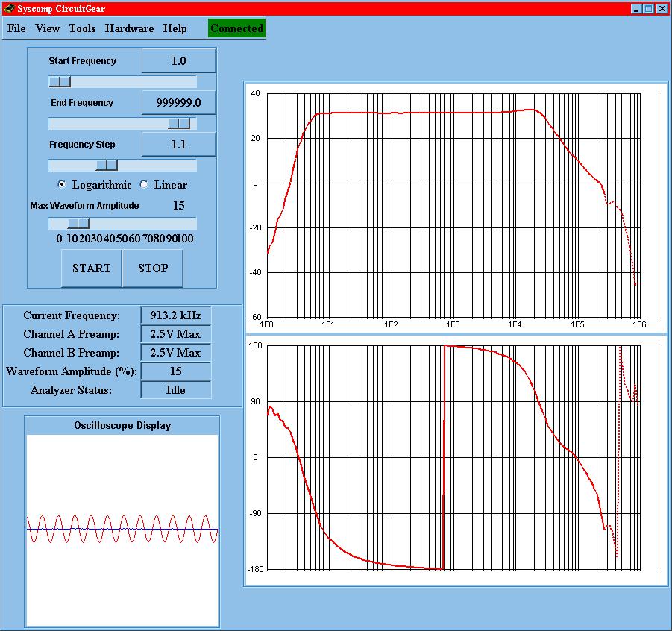Open the View menu
This screenshot has height=631, width=672.
[x=48, y=28]
